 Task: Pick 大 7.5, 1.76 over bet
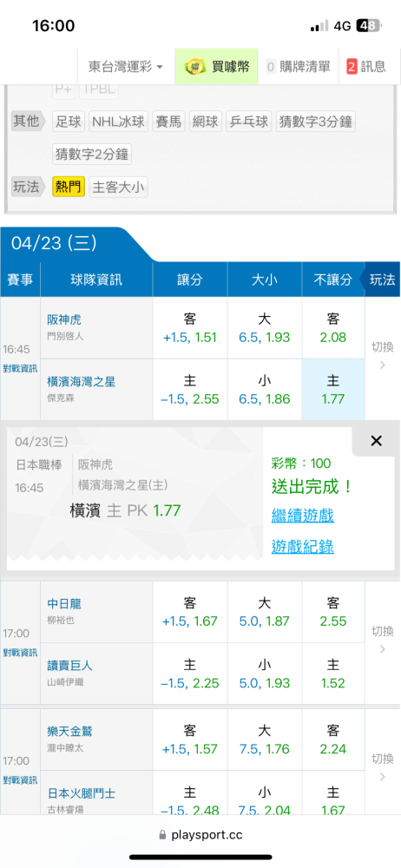(x=265, y=740)
